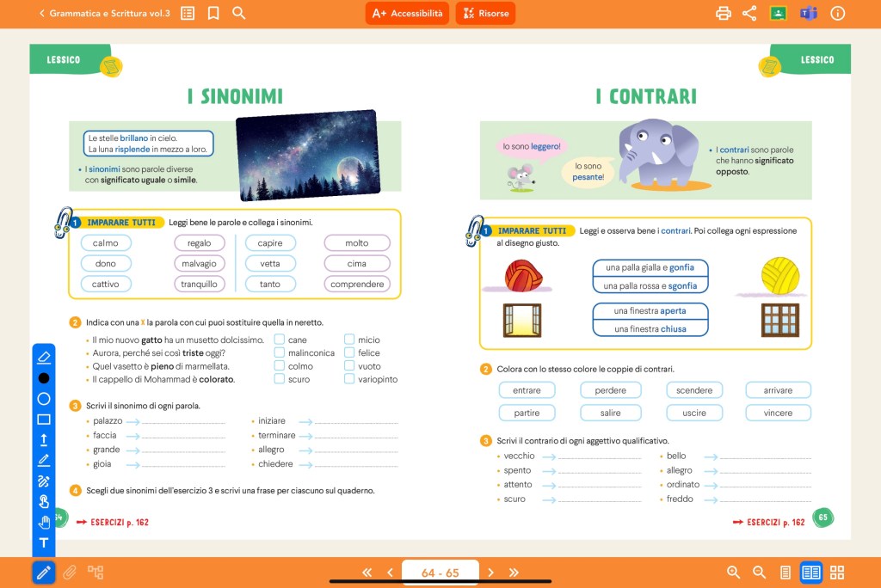The height and width of the screenshot is (588, 881).
Task: Open the paperclip attachments icon
Action: tap(70, 572)
